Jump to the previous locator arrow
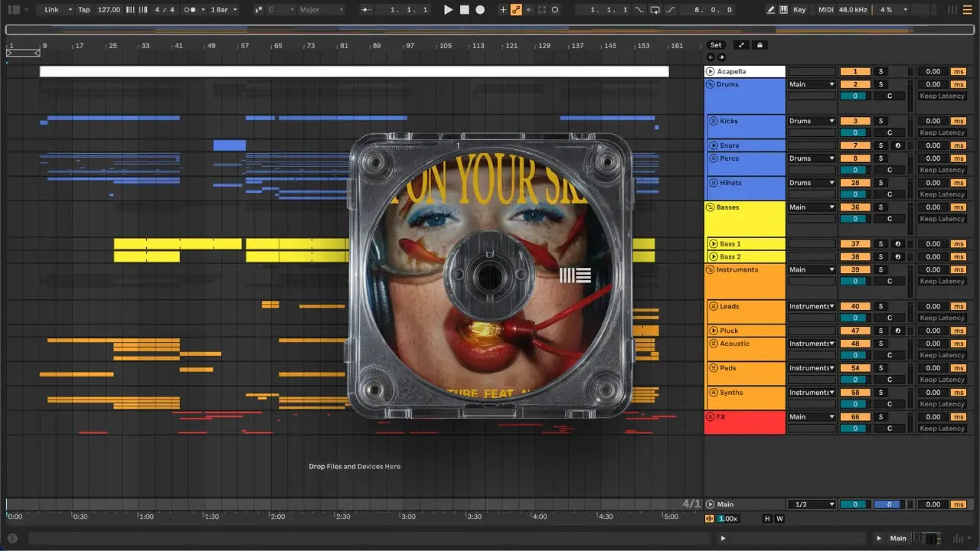980x551 pixels. [x=710, y=57]
